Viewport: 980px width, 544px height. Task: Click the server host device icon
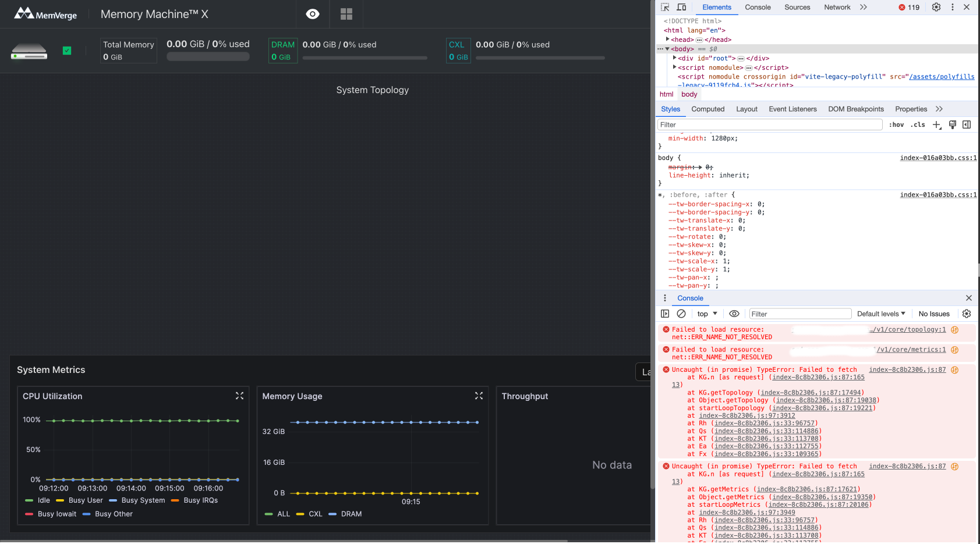[29, 51]
